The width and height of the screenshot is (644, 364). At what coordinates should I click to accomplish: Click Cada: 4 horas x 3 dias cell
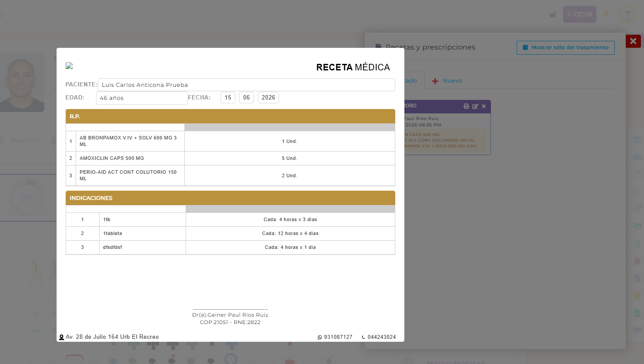point(290,220)
